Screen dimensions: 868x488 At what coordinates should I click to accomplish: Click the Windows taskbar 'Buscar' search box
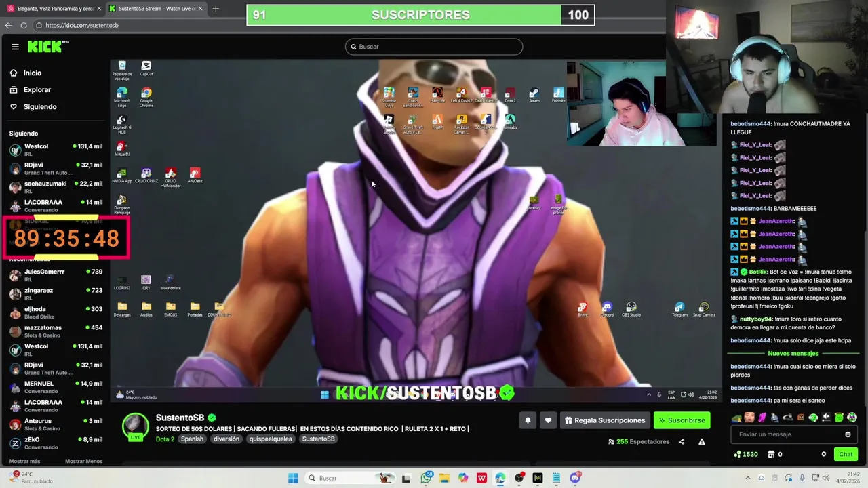(x=351, y=478)
